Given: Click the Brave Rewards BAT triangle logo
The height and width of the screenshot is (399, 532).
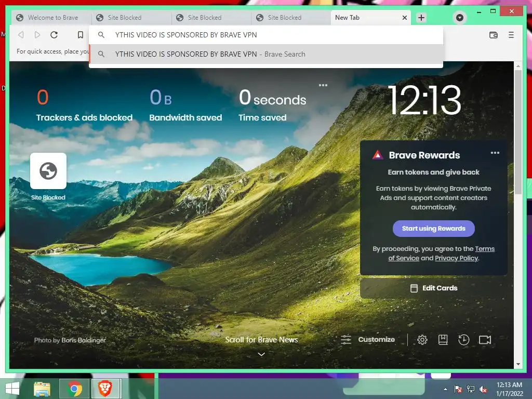Looking at the screenshot, I should tap(378, 155).
